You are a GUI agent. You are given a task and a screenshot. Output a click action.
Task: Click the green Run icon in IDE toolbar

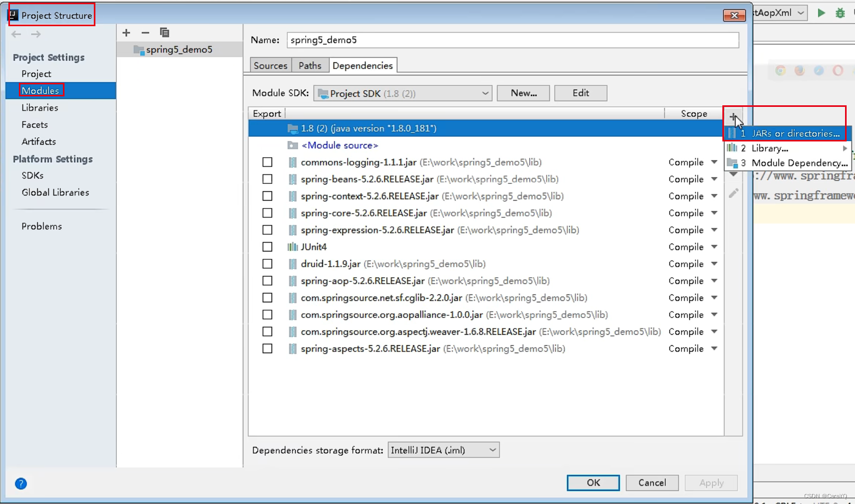pyautogui.click(x=821, y=13)
